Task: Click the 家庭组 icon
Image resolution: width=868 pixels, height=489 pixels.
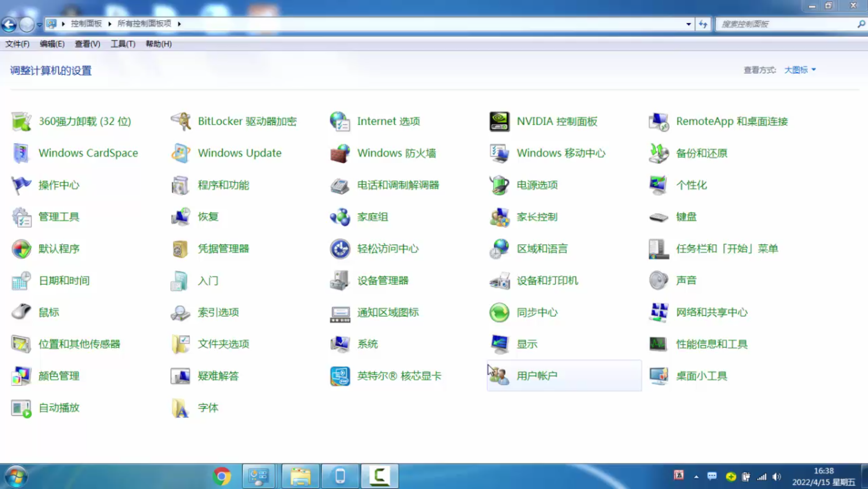Action: tap(340, 217)
